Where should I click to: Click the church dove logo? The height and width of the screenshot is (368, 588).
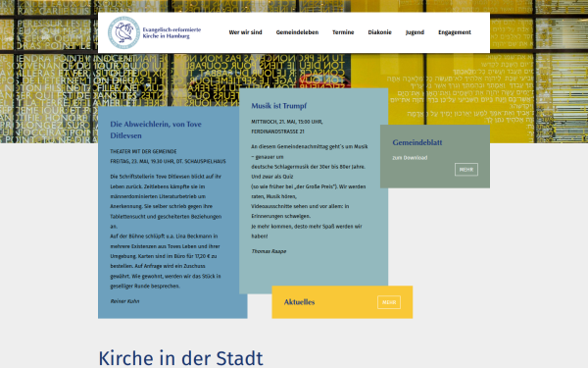pyautogui.click(x=123, y=32)
